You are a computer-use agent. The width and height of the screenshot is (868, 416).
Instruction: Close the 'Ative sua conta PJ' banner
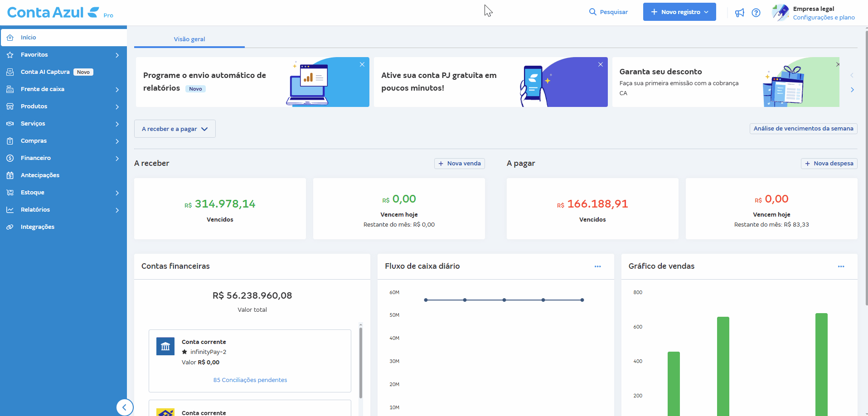click(x=600, y=64)
